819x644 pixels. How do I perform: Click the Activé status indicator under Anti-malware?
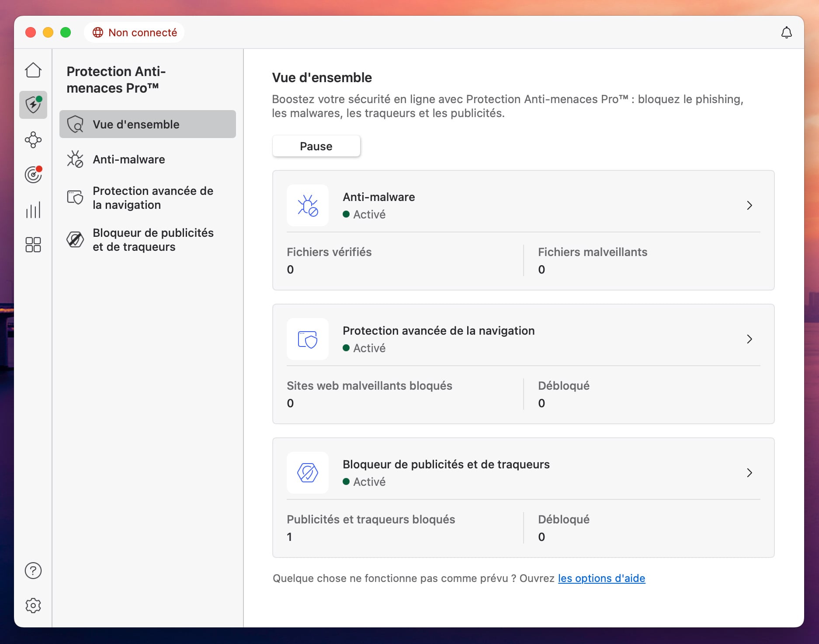pyautogui.click(x=364, y=215)
